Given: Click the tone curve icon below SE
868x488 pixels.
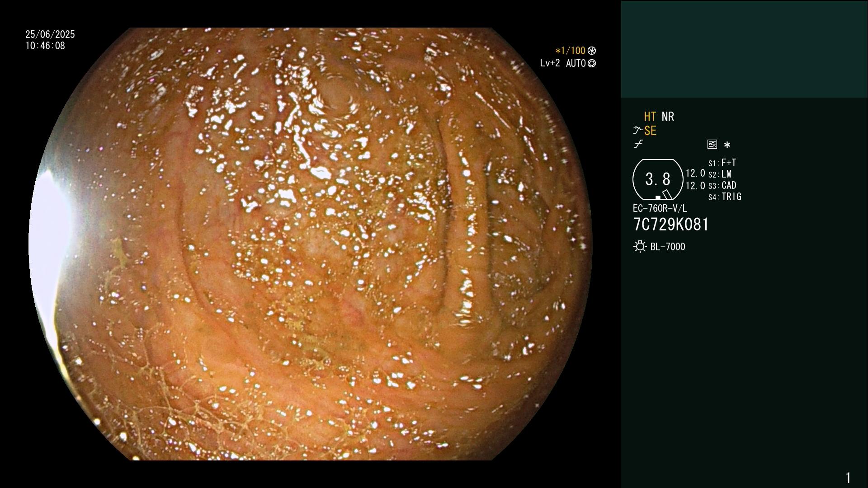Looking at the screenshot, I should tap(638, 144).
